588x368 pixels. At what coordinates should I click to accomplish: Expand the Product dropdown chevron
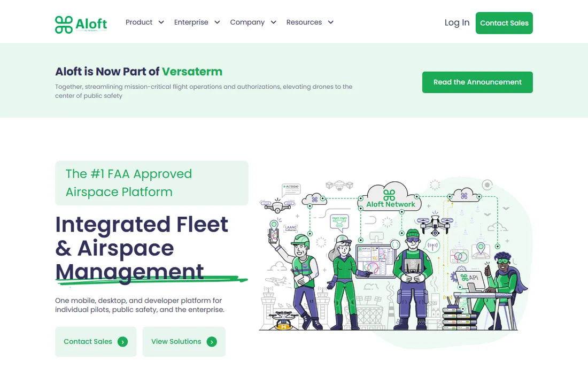(161, 22)
